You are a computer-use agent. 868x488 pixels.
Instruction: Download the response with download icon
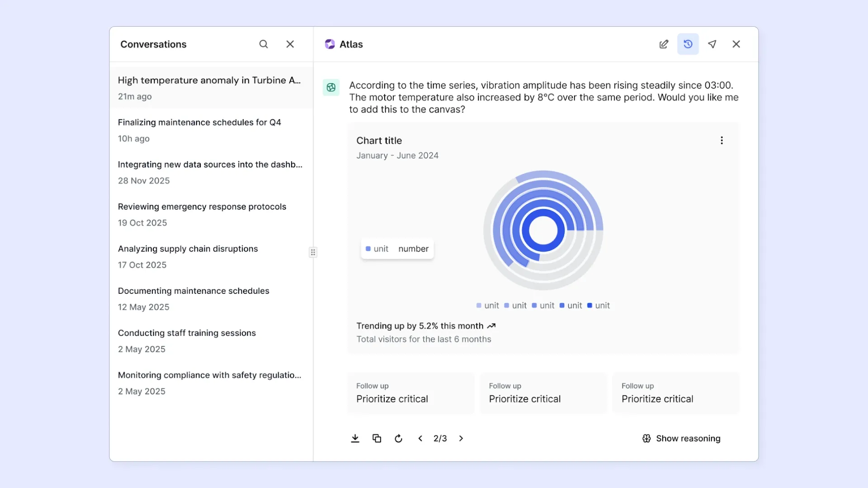(355, 438)
